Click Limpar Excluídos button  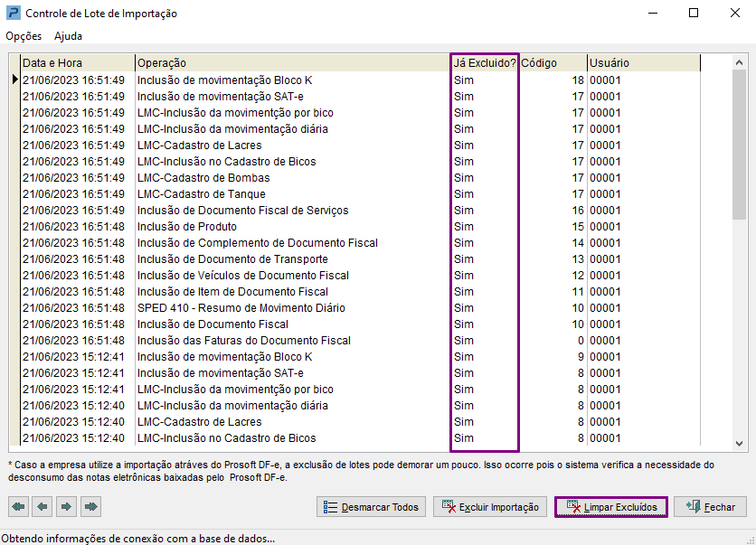611,507
